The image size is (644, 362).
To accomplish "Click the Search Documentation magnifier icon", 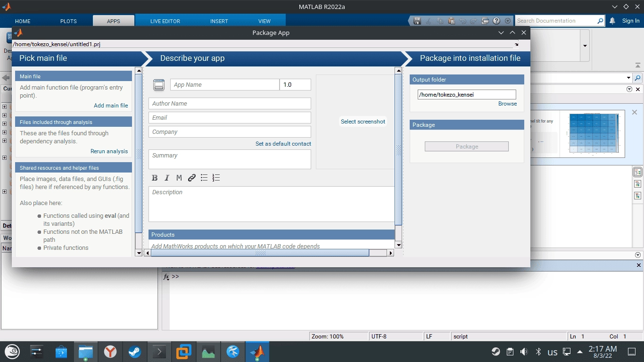I will click(x=600, y=21).
